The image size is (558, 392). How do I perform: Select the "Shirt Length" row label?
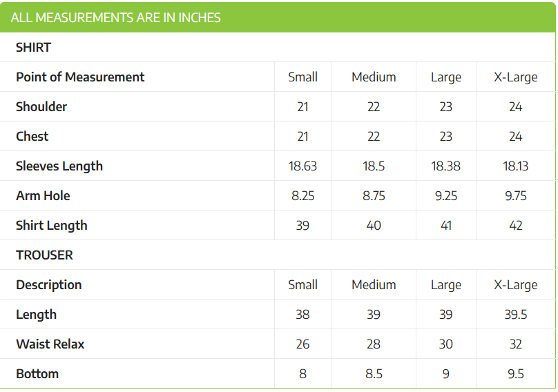coord(52,226)
